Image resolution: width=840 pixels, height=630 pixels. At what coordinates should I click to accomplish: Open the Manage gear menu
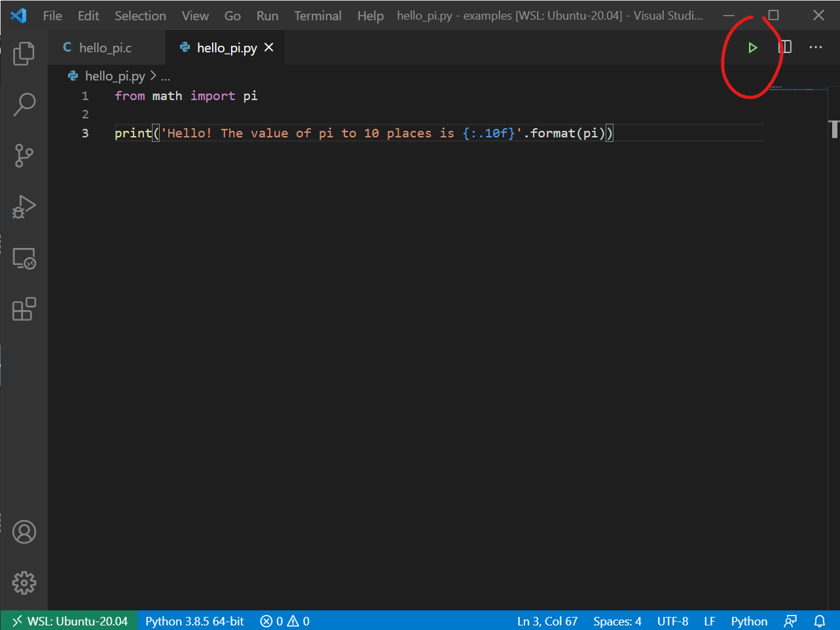point(24,582)
